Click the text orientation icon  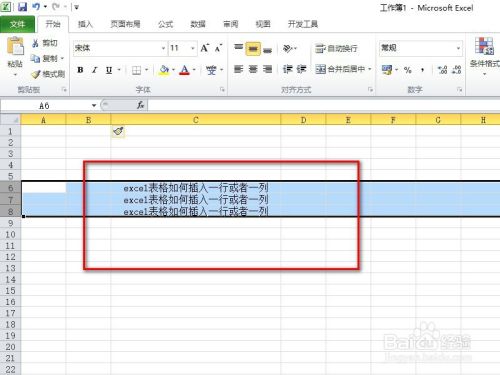click(288, 49)
